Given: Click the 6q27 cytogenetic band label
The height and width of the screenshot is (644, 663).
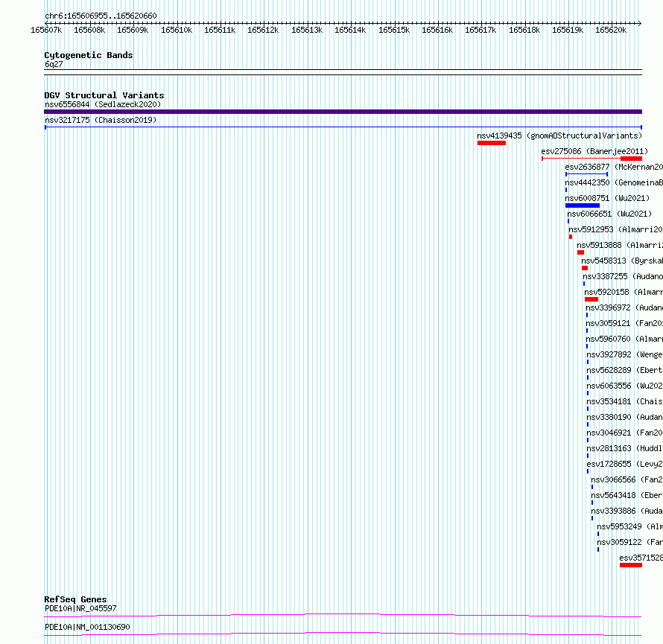Looking at the screenshot, I should 54,64.
